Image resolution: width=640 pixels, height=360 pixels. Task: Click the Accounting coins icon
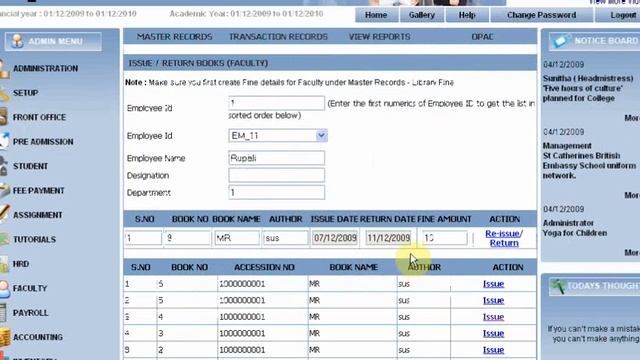click(5, 337)
